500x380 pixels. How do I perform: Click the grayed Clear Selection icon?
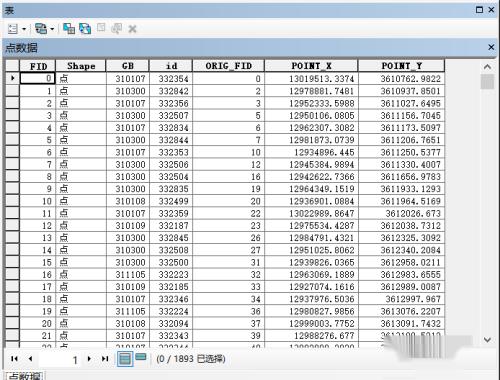(101, 28)
